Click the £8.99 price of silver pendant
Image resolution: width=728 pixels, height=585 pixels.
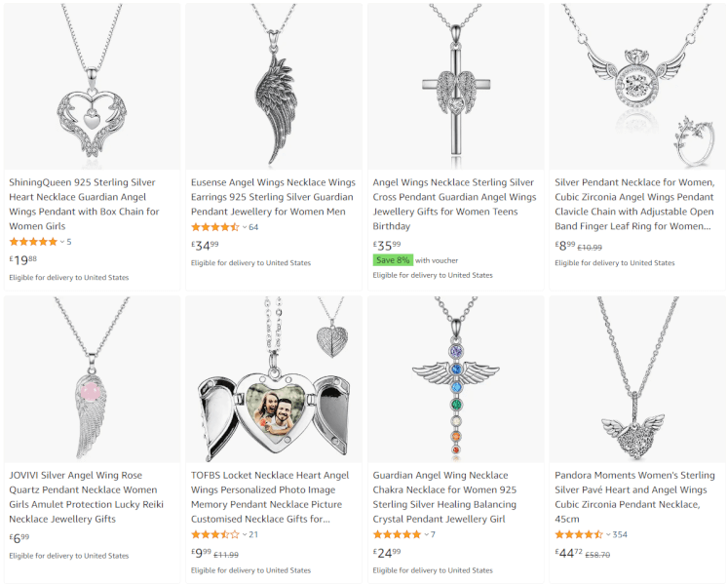tap(565, 246)
